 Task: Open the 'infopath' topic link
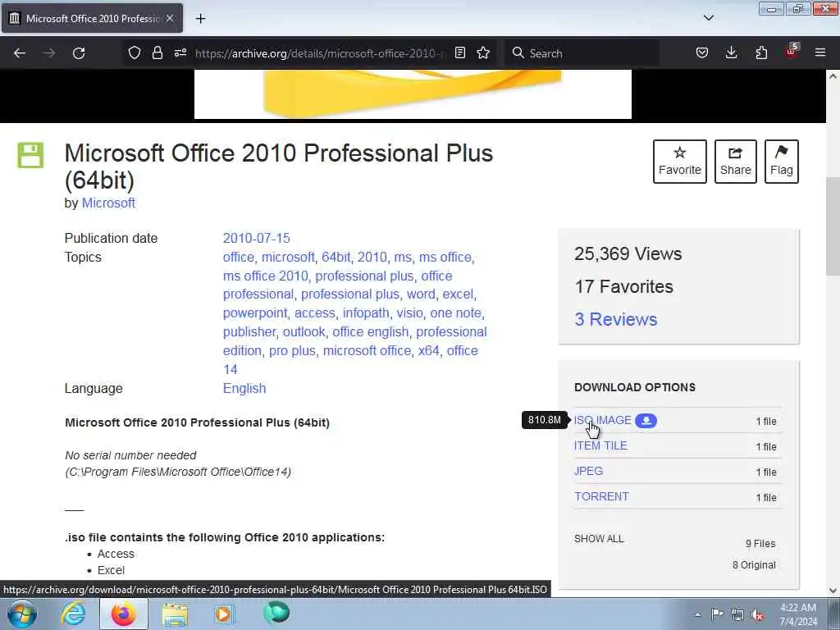(366, 313)
